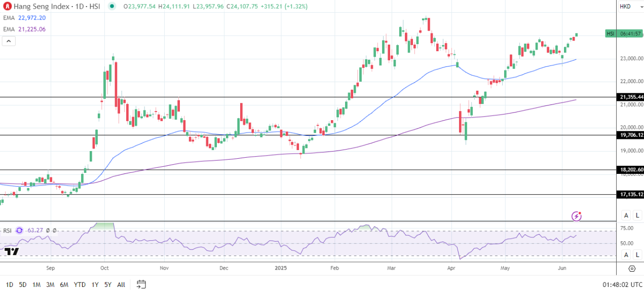
Task: Click the RSI value 63.27
Action: [x=34, y=230]
